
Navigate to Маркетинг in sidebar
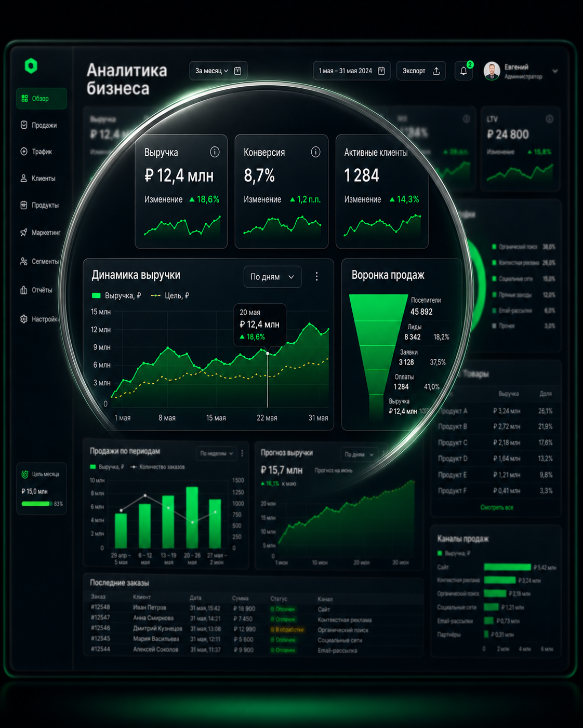[x=41, y=233]
